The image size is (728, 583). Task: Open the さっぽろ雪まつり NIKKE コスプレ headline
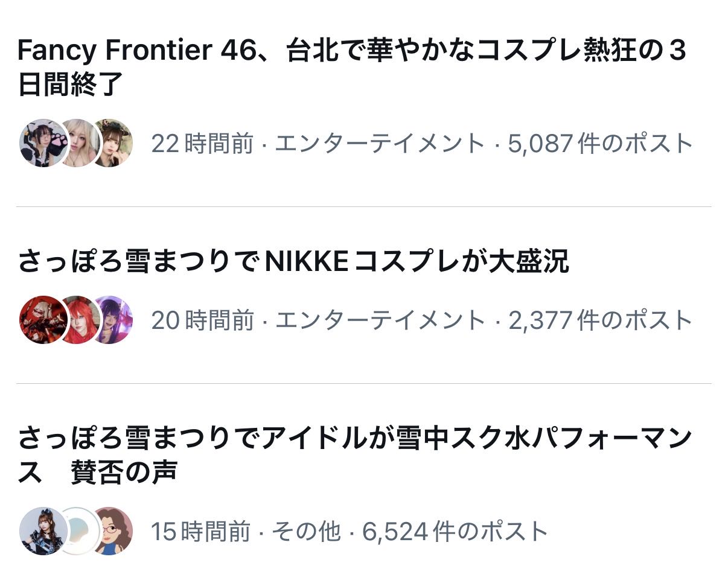(x=293, y=262)
